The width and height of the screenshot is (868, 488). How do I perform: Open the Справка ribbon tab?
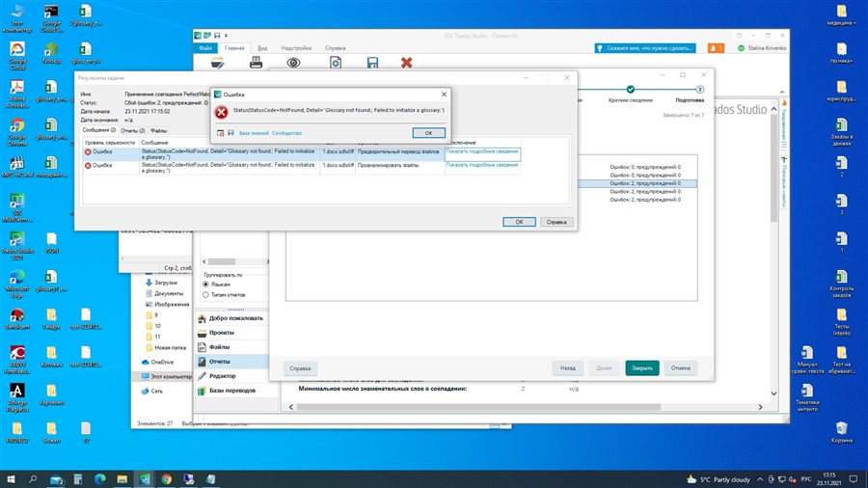(x=335, y=48)
